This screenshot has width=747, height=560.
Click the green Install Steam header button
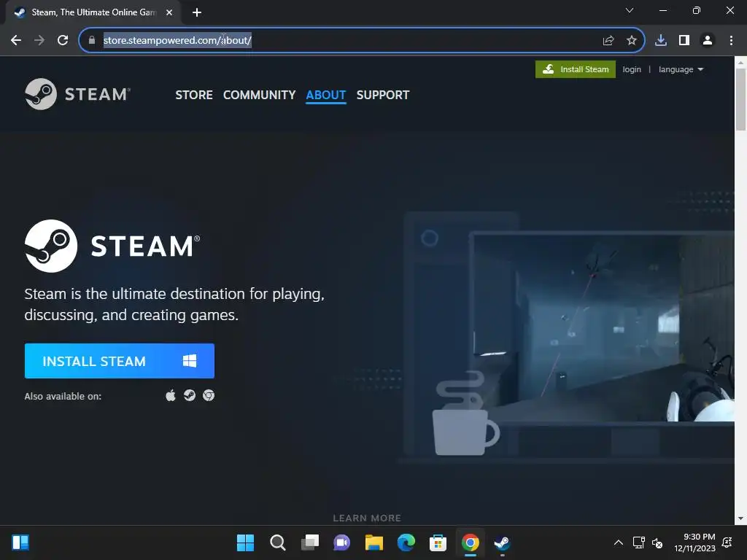point(575,69)
